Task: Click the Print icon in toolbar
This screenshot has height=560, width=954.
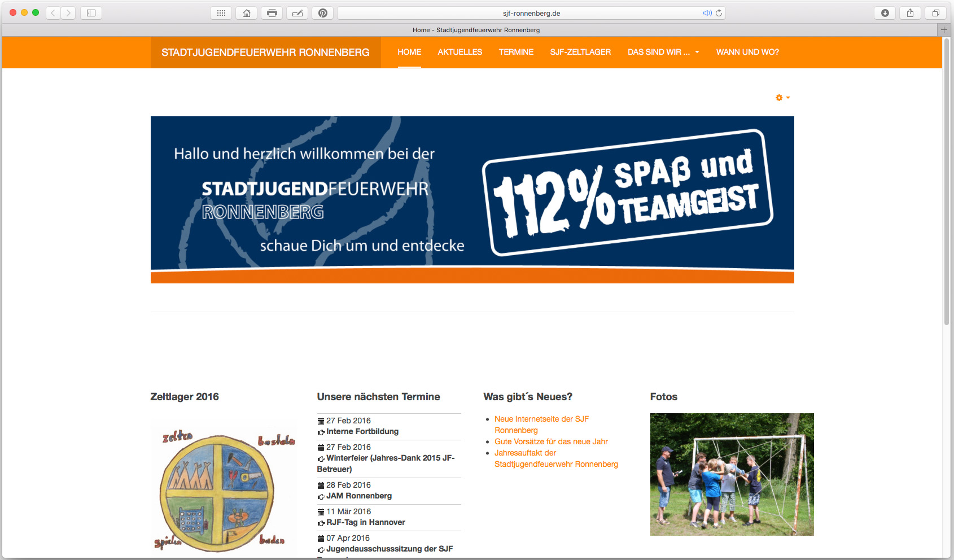Action: 272,13
